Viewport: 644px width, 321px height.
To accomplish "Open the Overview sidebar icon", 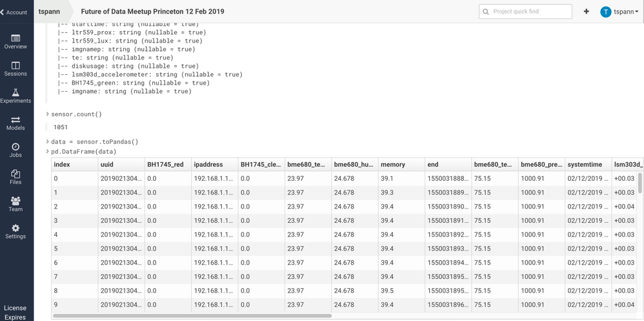I will 15,39.
